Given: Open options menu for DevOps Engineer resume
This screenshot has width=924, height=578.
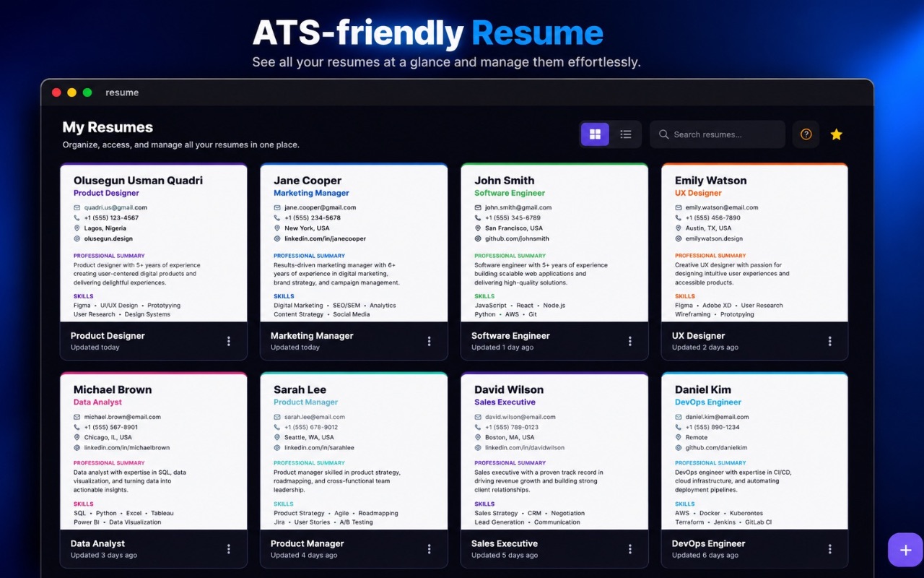Looking at the screenshot, I should [x=829, y=549].
